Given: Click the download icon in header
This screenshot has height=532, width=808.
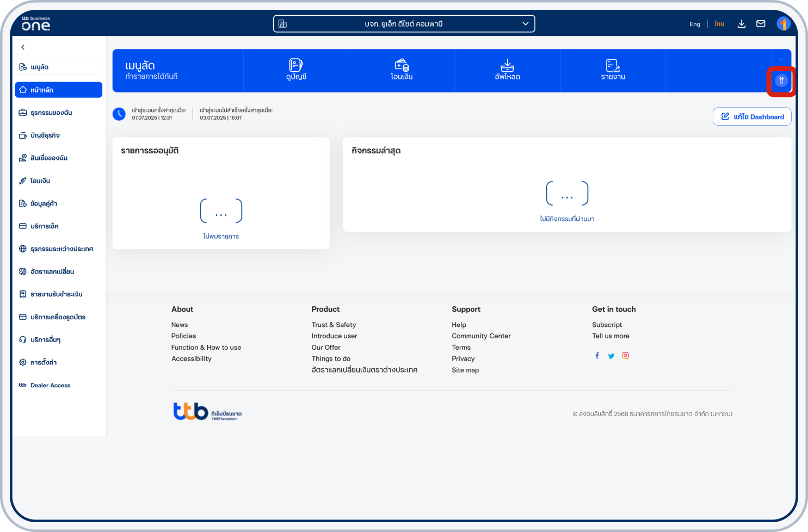Looking at the screenshot, I should 741,24.
